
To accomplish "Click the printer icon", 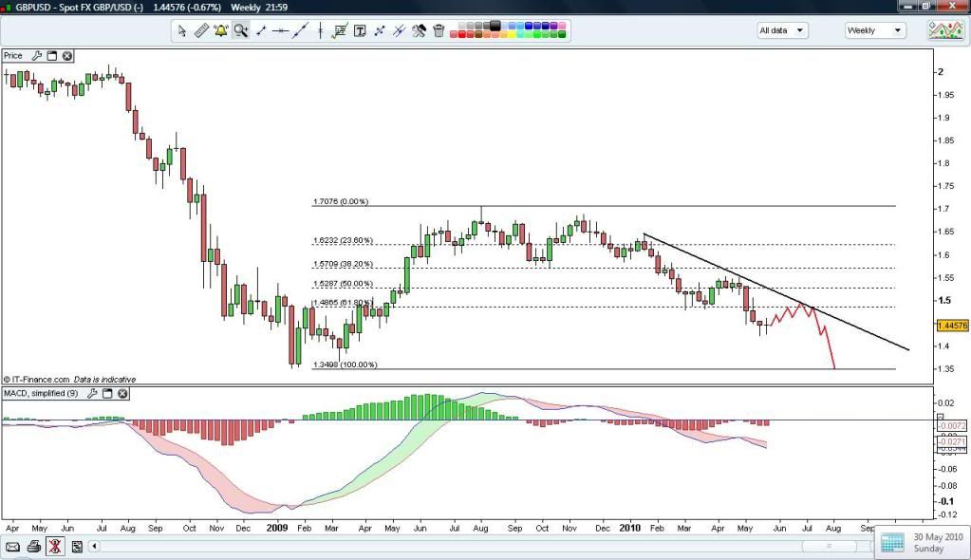I will [x=34, y=547].
